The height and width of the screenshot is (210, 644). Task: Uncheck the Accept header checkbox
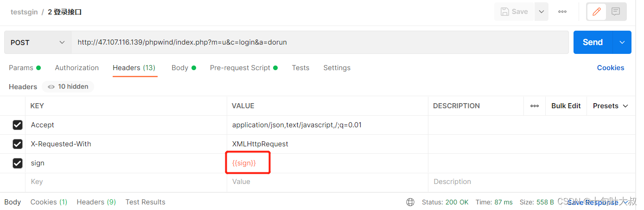tap(18, 125)
